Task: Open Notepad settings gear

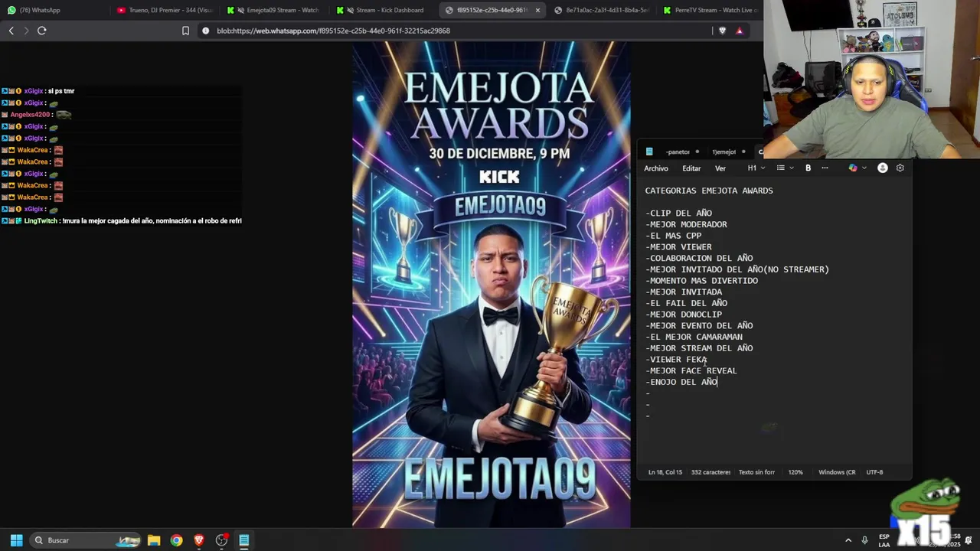Action: 900,168
